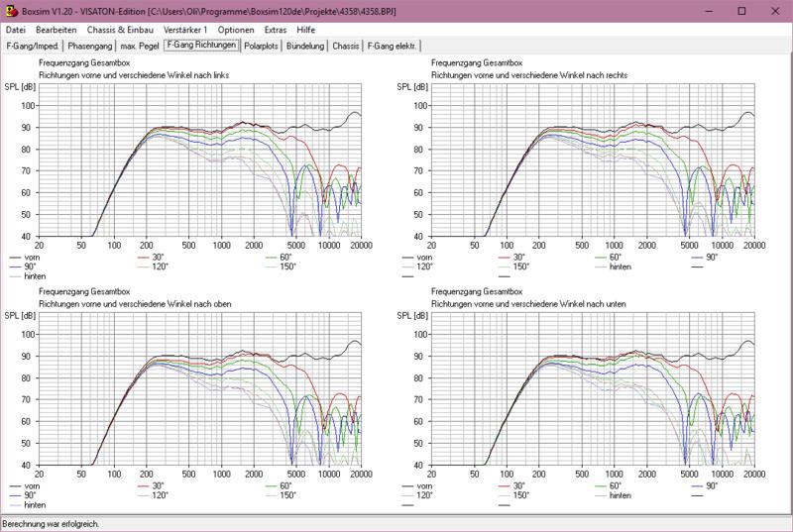The width and height of the screenshot is (793, 532).
Task: Open the Verstärker 1 menu
Action: coord(185,30)
